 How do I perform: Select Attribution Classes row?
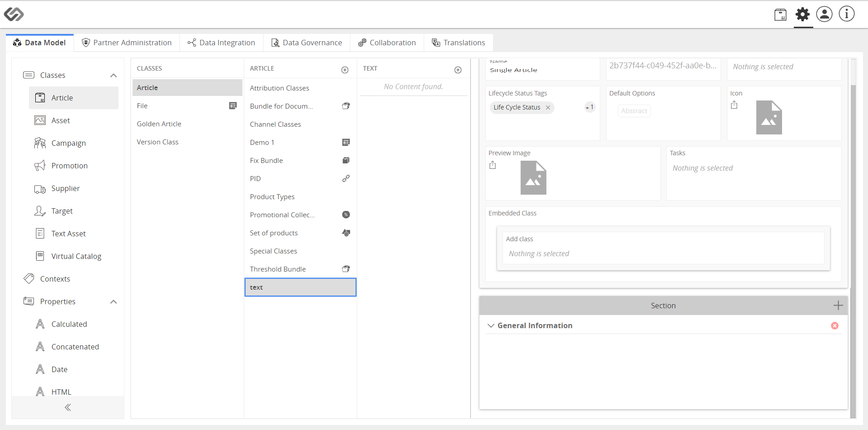[300, 88]
